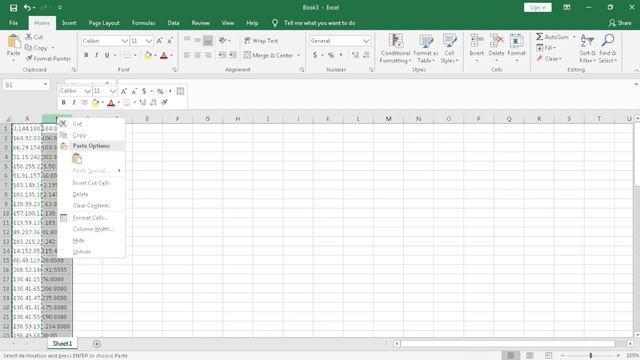Open the ribbon Font name dropdown
The width and height of the screenshot is (640, 360).
pos(124,41)
